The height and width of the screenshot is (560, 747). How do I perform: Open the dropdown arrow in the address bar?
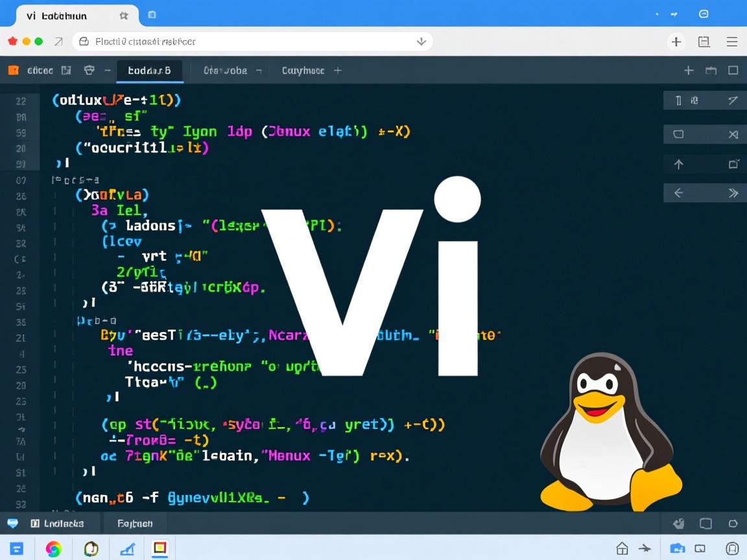[421, 41]
